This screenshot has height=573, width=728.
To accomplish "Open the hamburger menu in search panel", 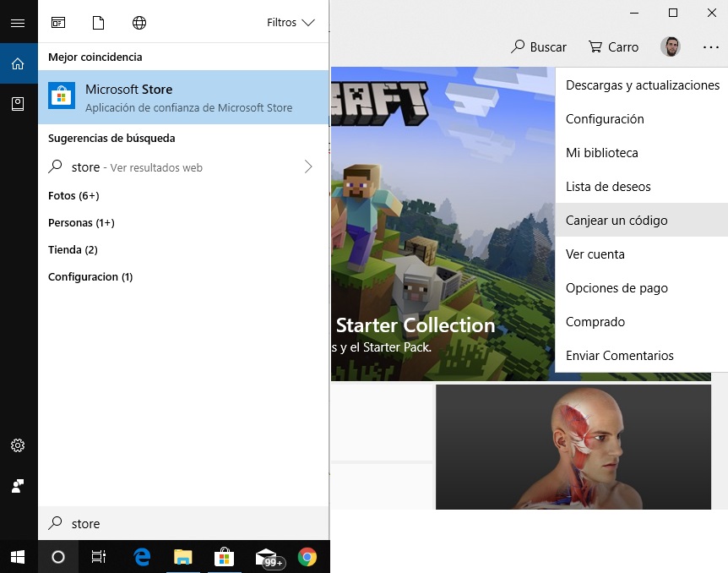I will [18, 23].
